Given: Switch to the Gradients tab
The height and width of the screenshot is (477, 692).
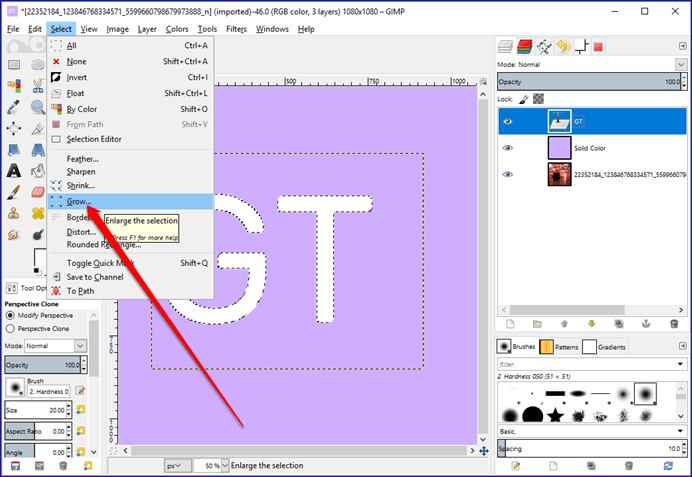Looking at the screenshot, I should tap(604, 347).
